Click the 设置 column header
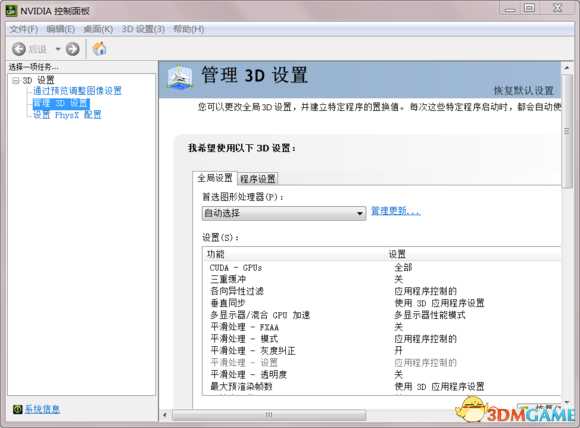Viewport: 580px width, 428px height. (x=473, y=254)
